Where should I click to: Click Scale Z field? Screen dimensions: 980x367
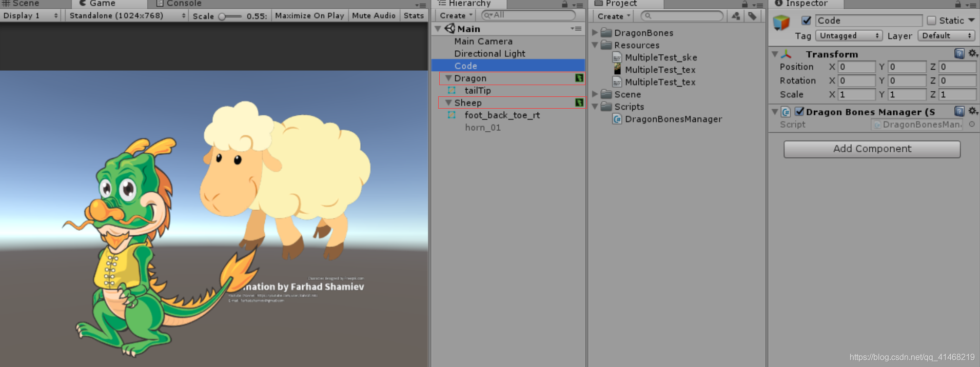pos(957,94)
